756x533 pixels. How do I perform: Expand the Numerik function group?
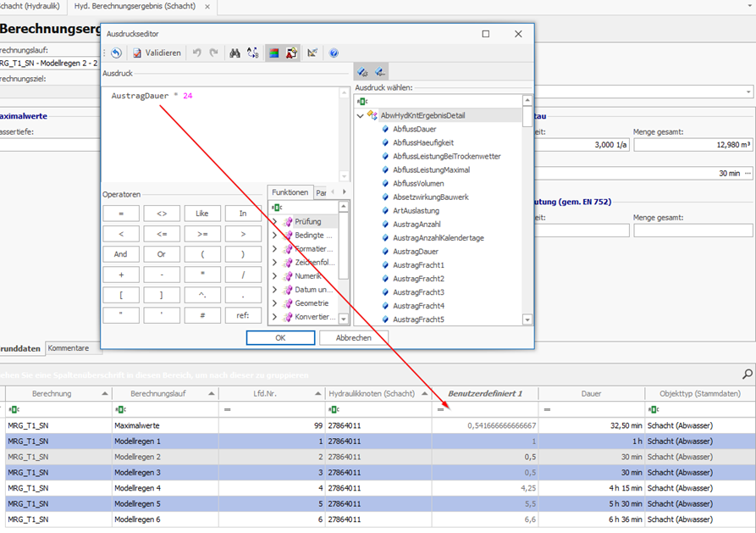point(274,276)
